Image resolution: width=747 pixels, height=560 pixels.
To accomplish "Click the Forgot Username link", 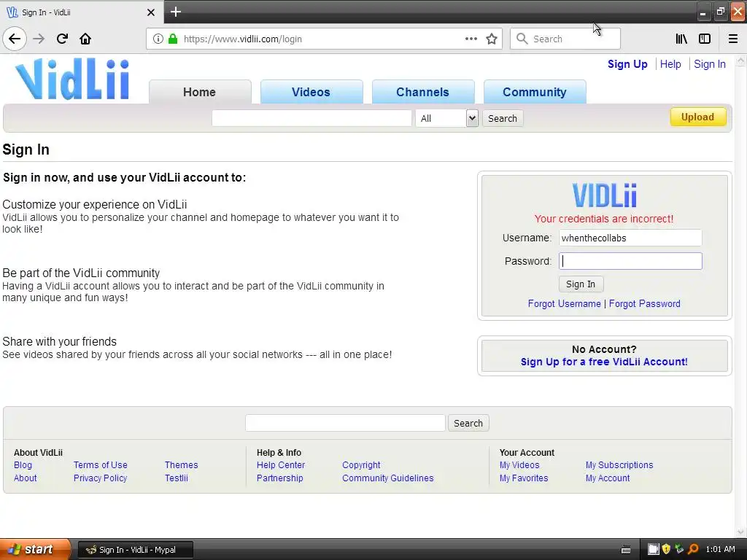I will pos(564,304).
